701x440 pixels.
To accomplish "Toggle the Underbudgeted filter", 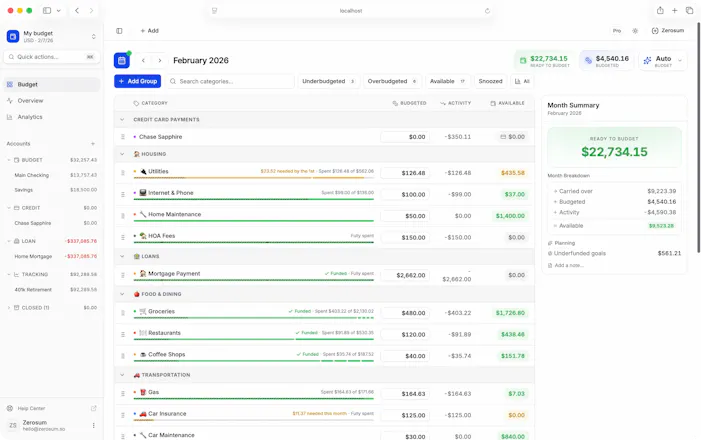I will tap(329, 81).
